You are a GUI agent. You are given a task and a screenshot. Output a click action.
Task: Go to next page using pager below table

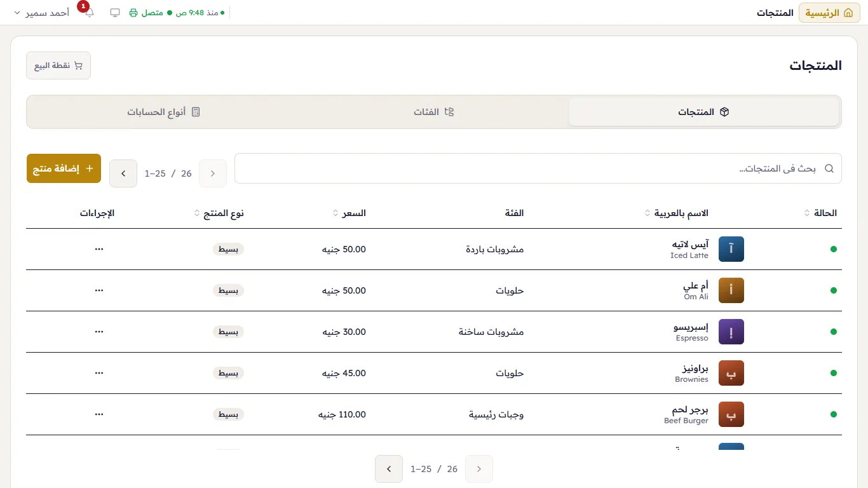(389, 469)
